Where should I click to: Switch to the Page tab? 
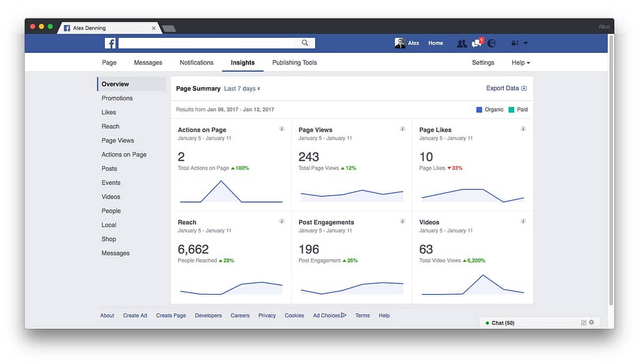tap(109, 63)
